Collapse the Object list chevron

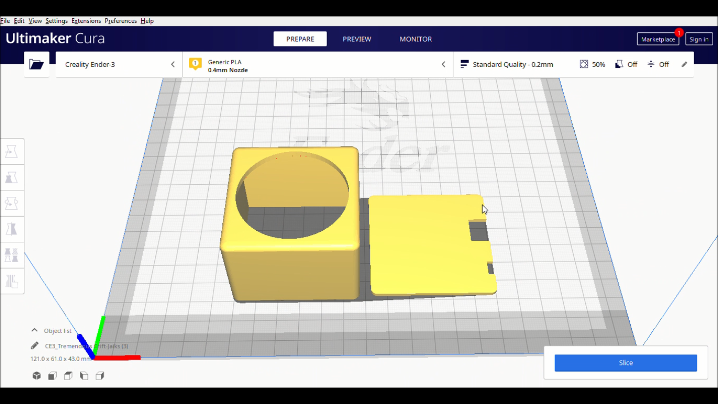(34, 330)
